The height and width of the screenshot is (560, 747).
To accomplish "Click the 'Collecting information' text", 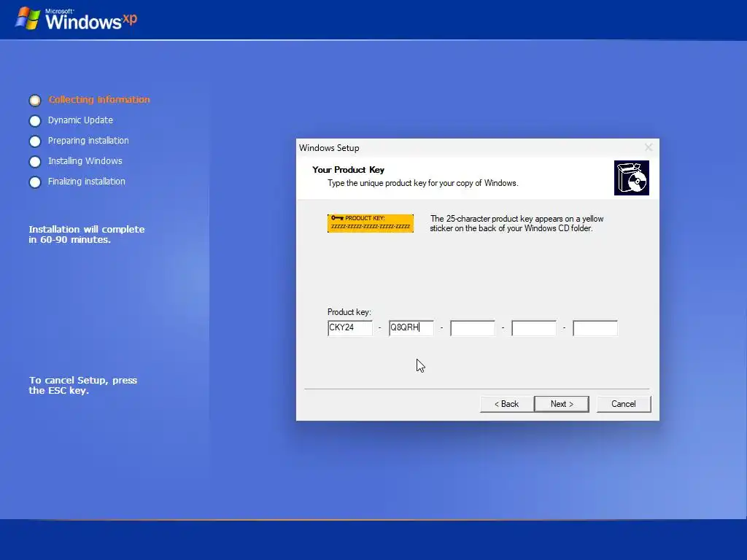I will (99, 99).
